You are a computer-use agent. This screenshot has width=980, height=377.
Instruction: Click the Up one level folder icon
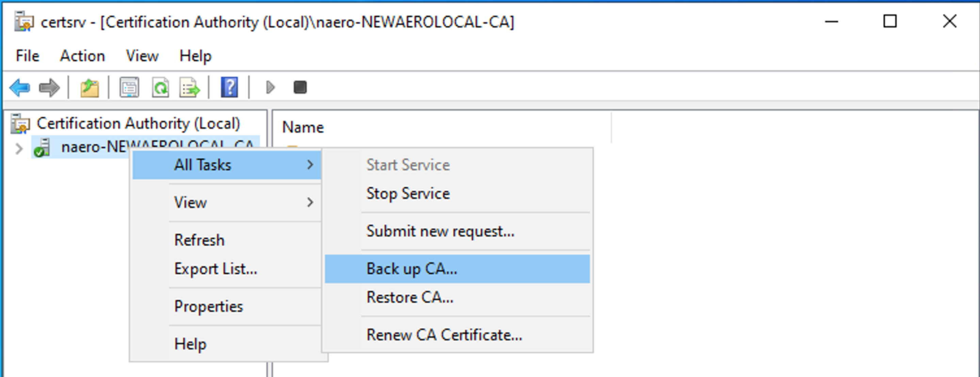click(x=89, y=87)
